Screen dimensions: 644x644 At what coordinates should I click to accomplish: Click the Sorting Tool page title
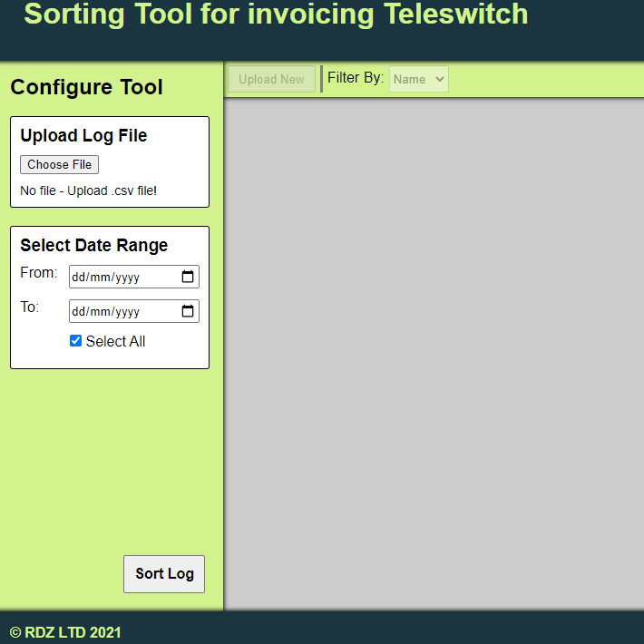(276, 15)
